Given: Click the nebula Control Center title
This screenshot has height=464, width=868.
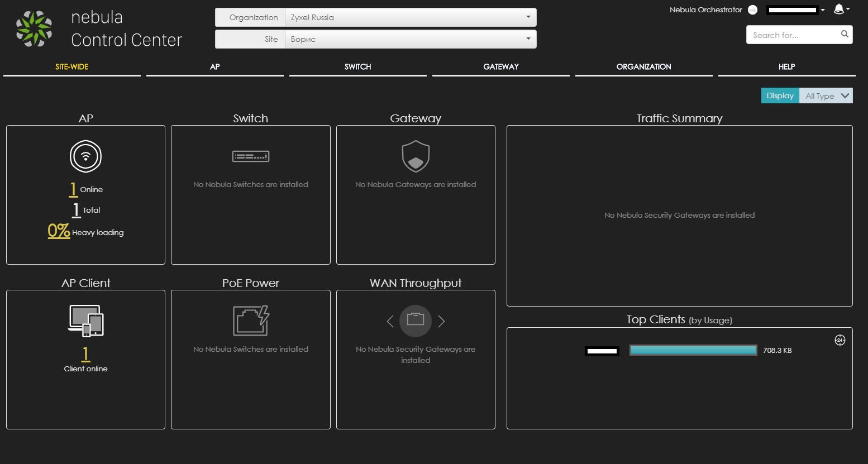Looking at the screenshot, I should point(126,28).
